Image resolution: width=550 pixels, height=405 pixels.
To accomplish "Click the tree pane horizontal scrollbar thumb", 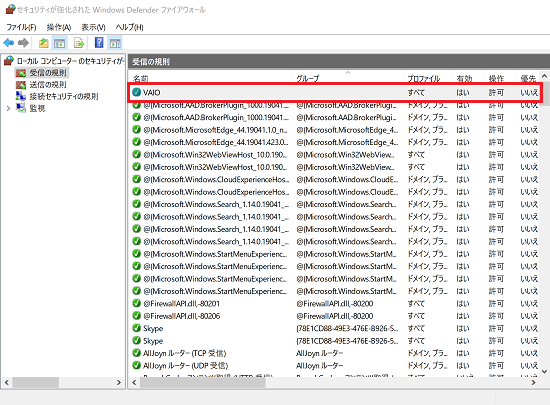I will [36, 383].
